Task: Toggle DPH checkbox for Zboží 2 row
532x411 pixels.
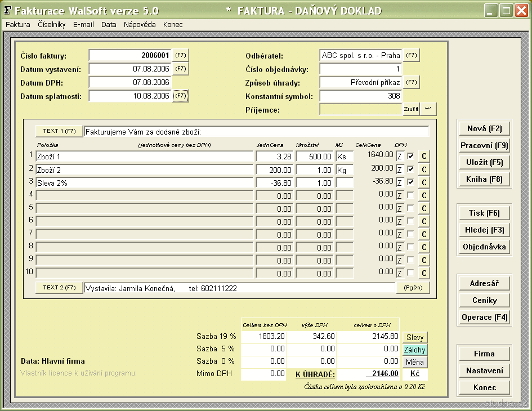Action: click(411, 169)
